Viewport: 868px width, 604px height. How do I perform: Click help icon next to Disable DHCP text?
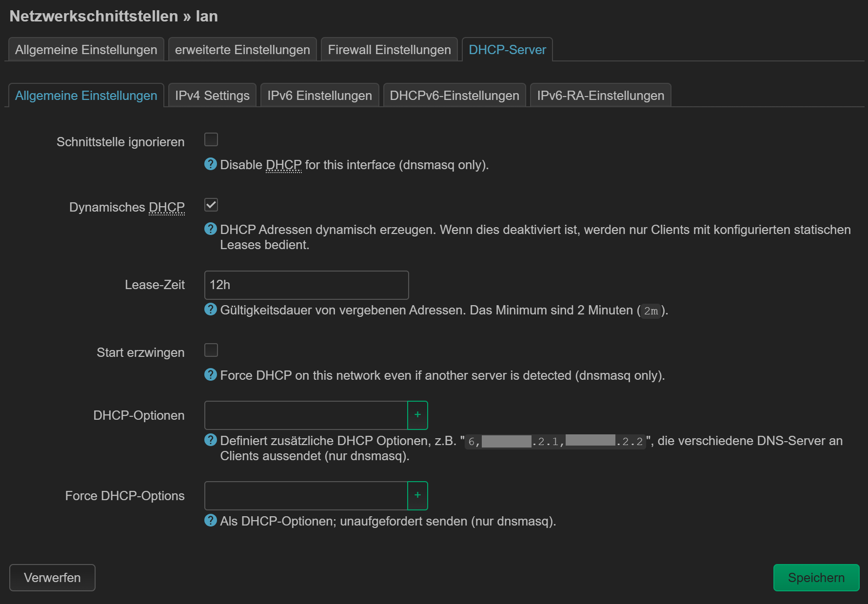[210, 164]
